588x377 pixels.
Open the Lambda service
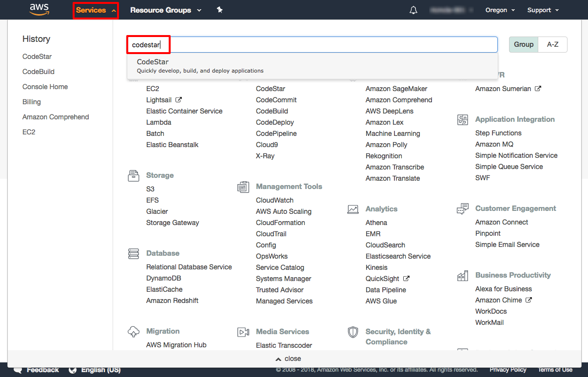(158, 122)
